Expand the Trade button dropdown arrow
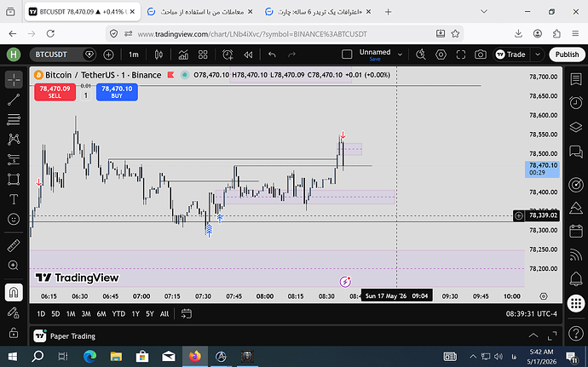This screenshot has height=367, width=588. pos(538,54)
